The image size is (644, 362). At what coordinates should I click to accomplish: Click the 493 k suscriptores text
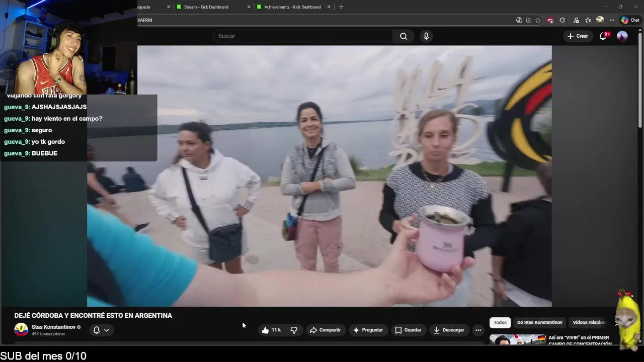48,334
